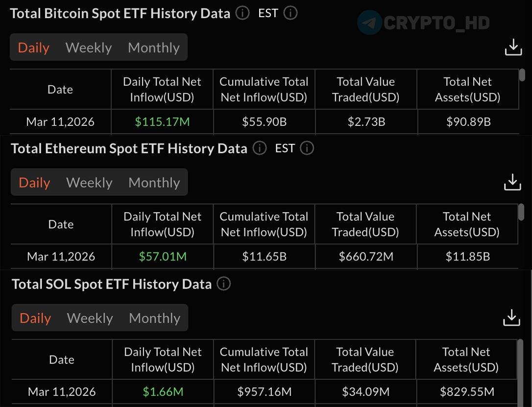Image resolution: width=532 pixels, height=407 pixels.
Task: Click the Bitcoin table vertical scrollbar
Action: pyautogui.click(x=522, y=75)
